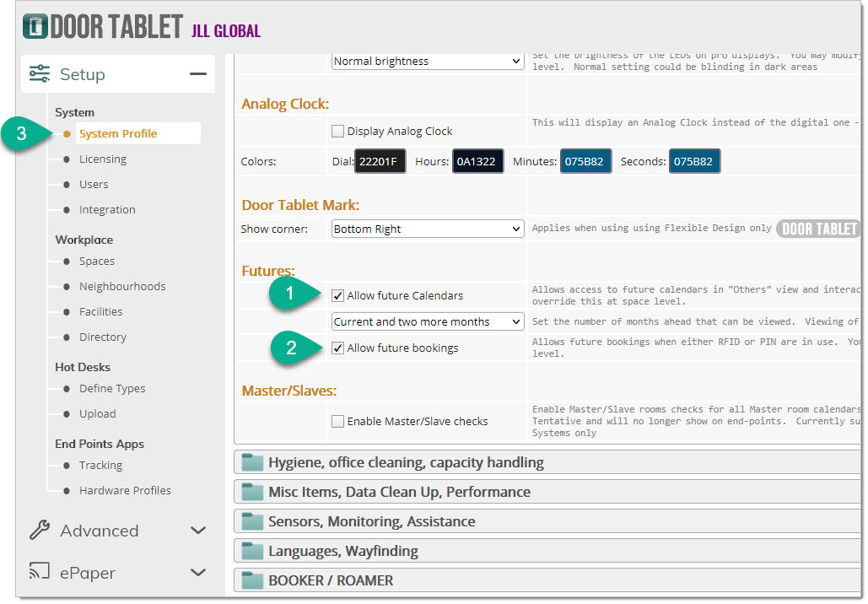Expand Languages, Wayfinding section
Screen dimensions: 868x604
click(x=342, y=551)
